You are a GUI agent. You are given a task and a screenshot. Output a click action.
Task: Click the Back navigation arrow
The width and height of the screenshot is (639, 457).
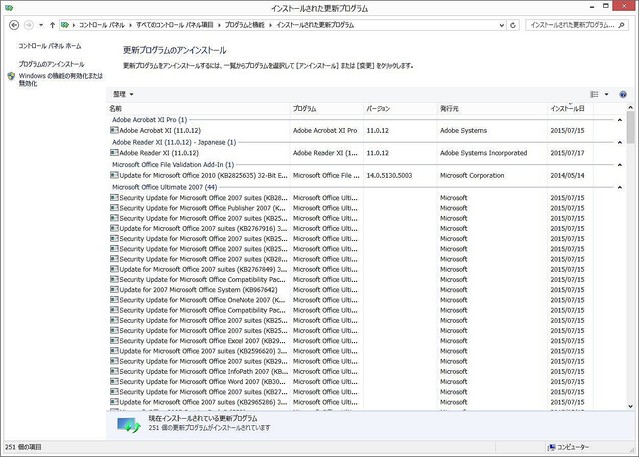click(14, 25)
